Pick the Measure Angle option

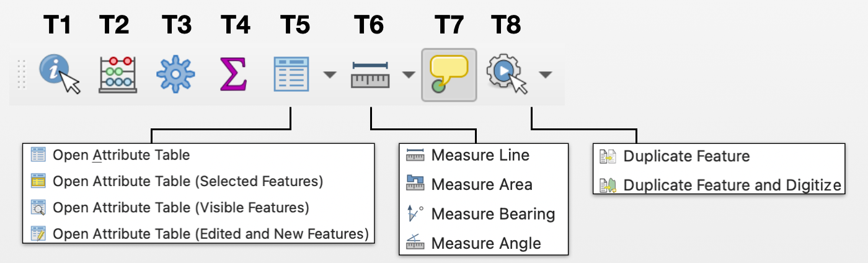[x=485, y=243]
